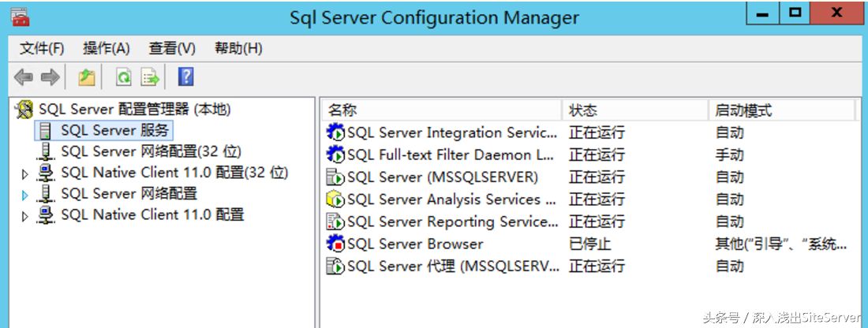This screenshot has height=328, width=868.
Task: Click the 已停止 status of SQL Server Browser
Action: 589,244
